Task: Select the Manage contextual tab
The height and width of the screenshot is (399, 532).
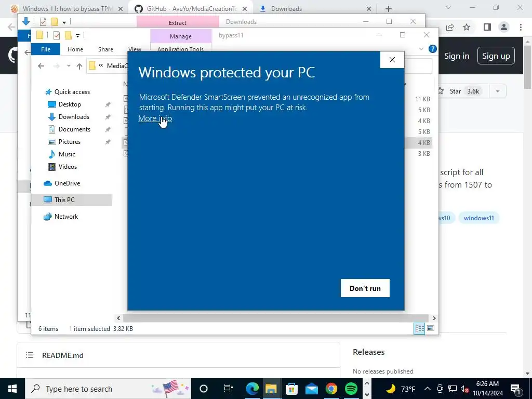Action: [x=181, y=36]
